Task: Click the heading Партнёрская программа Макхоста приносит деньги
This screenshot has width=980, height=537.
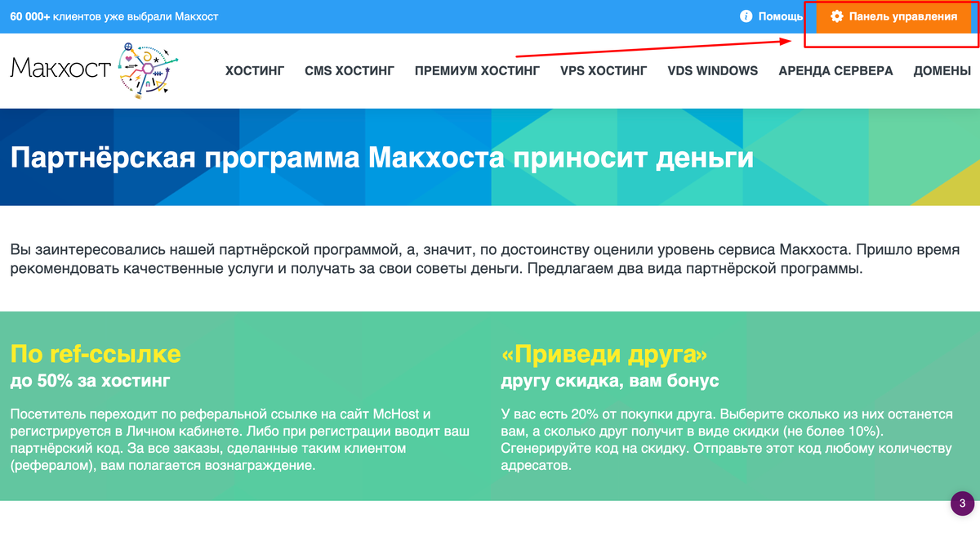Action: pyautogui.click(x=381, y=156)
